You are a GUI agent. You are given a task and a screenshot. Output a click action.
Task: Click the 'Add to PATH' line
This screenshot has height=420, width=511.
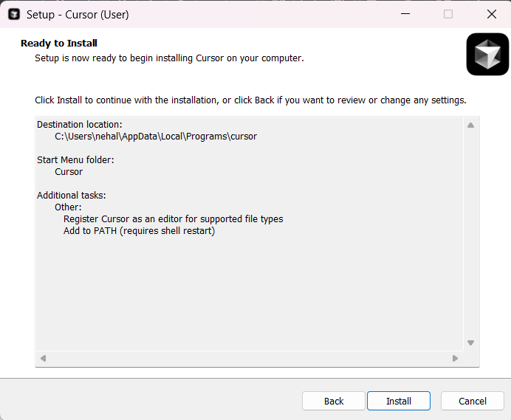pos(139,231)
